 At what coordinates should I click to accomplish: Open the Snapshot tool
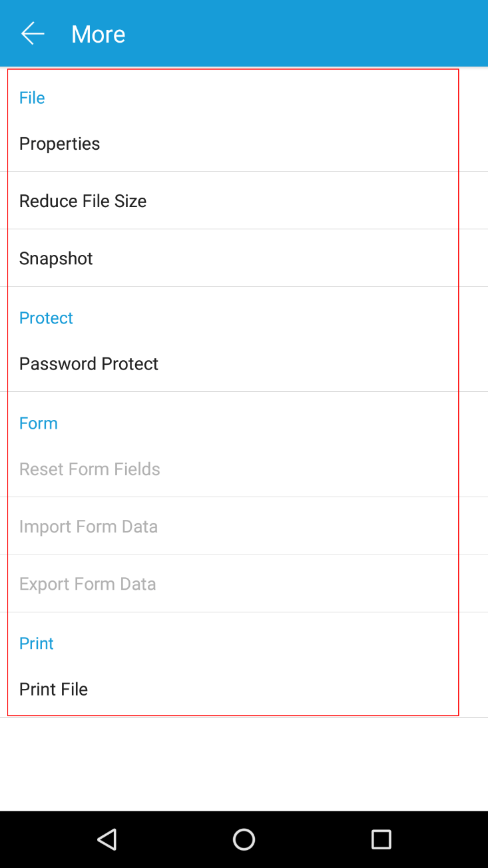coord(56,258)
